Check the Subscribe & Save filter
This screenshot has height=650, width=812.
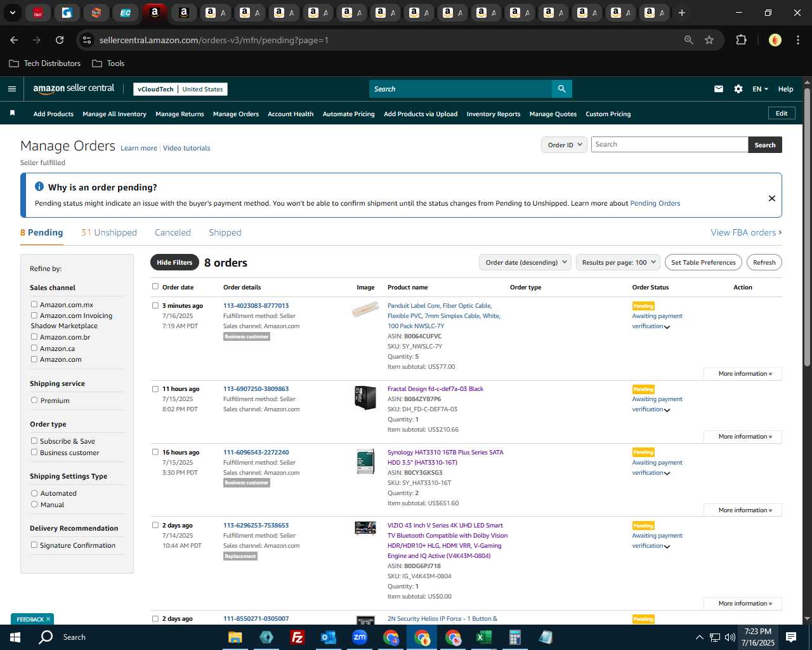(x=34, y=441)
